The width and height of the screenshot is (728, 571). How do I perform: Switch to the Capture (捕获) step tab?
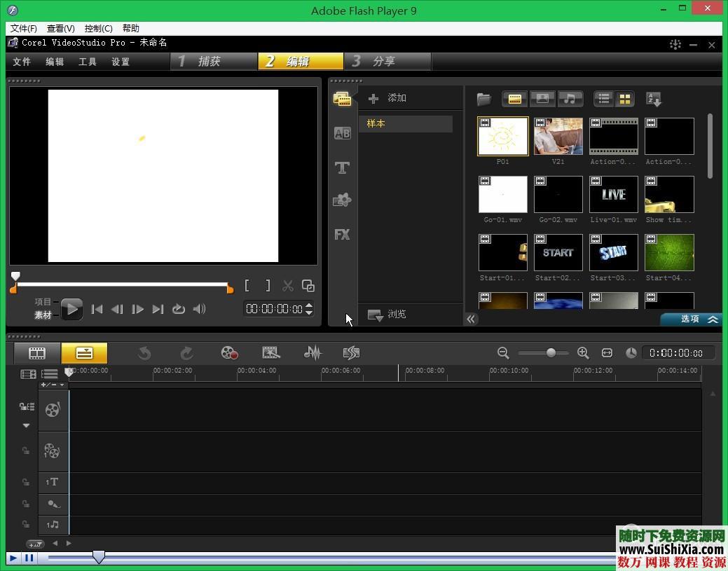[x=210, y=62]
